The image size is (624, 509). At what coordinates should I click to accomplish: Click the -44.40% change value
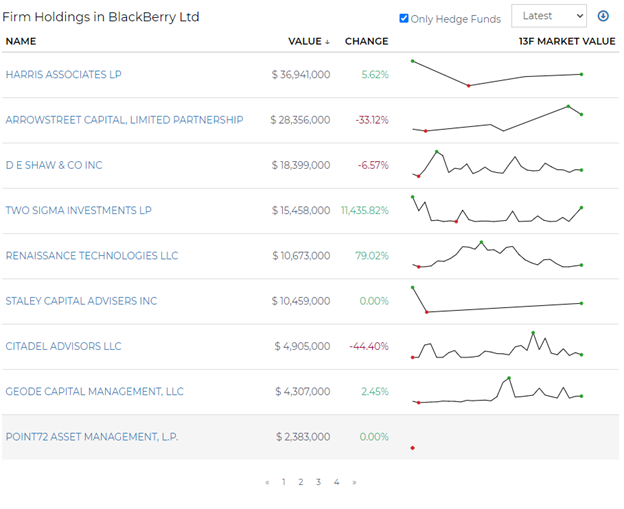369,346
